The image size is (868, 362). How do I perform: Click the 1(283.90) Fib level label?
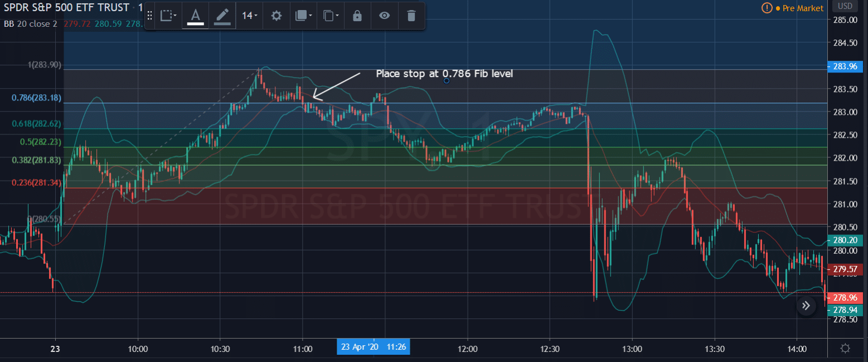[x=45, y=65]
